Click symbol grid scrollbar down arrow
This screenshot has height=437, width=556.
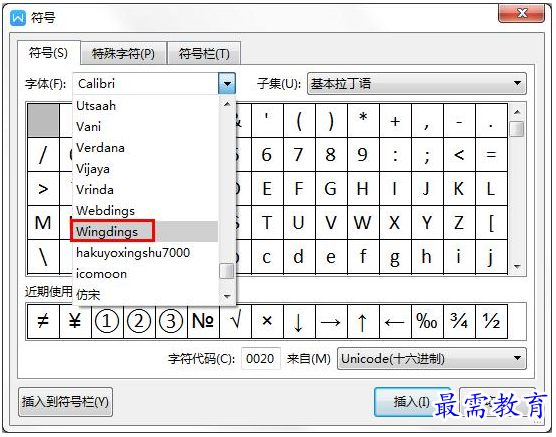pyautogui.click(x=517, y=266)
